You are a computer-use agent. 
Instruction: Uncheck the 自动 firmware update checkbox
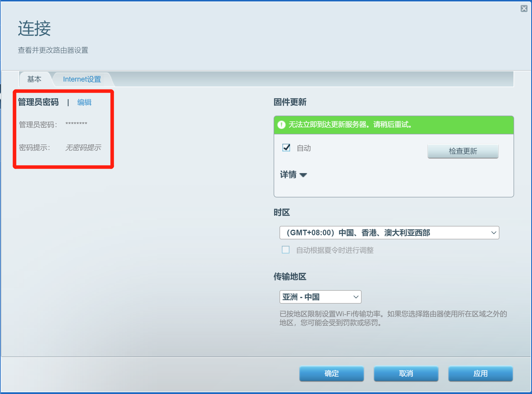286,148
